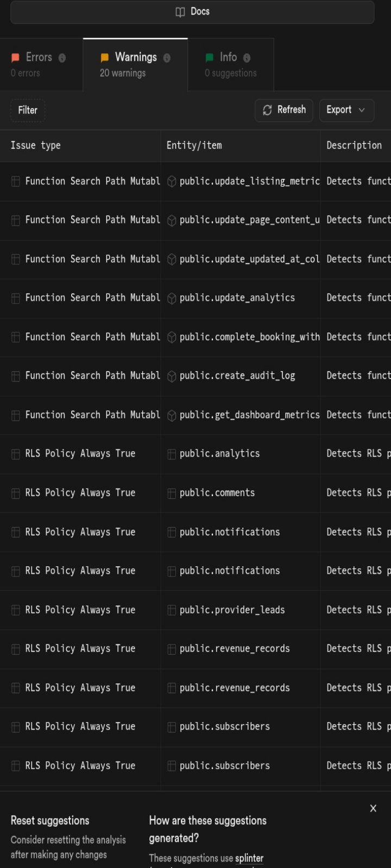This screenshot has height=868, width=391.
Task: Click function icon for public.get_dashboard_metrics
Action: tap(172, 415)
